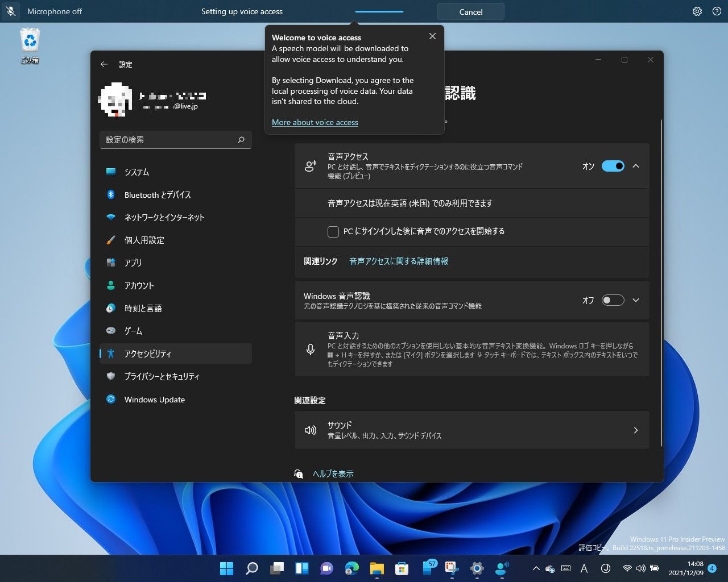Open the clock showing 14:08
Image resolution: width=728 pixels, height=582 pixels.
[x=686, y=568]
